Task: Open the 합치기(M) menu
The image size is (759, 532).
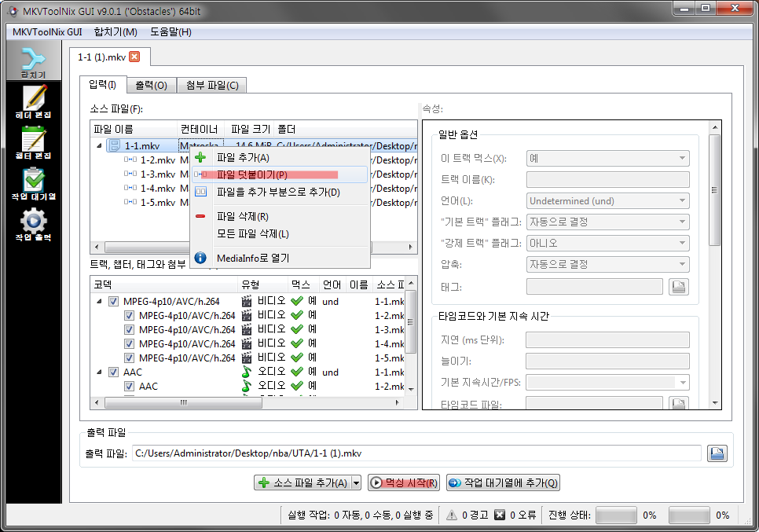Action: coord(115,32)
